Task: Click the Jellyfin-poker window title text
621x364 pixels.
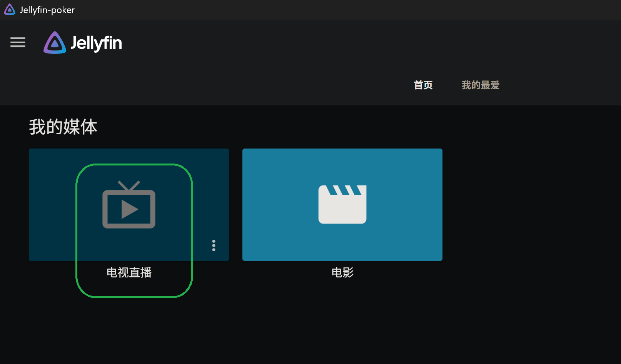Action: point(47,10)
